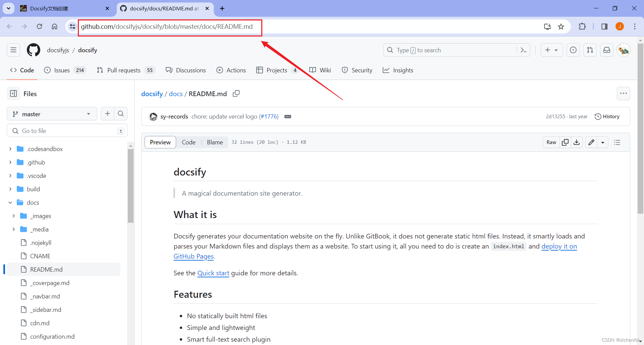Open the notifications inbox icon
644x345 pixels.
click(607, 50)
